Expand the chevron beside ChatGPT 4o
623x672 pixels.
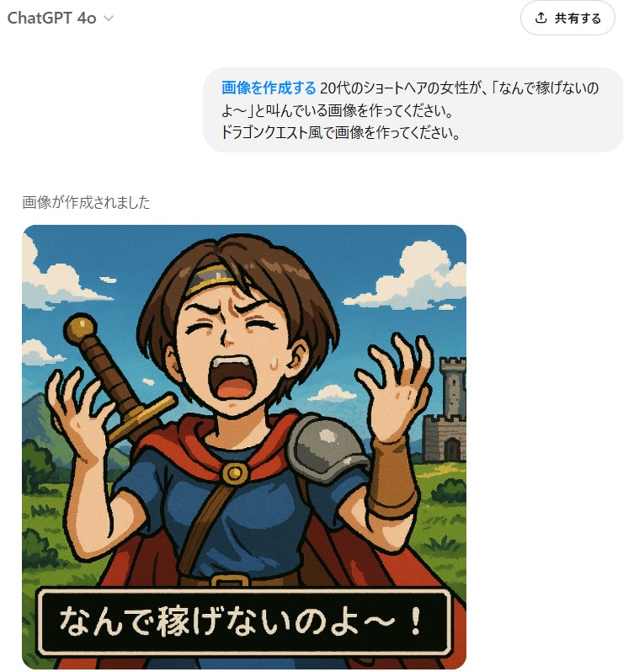(x=109, y=19)
